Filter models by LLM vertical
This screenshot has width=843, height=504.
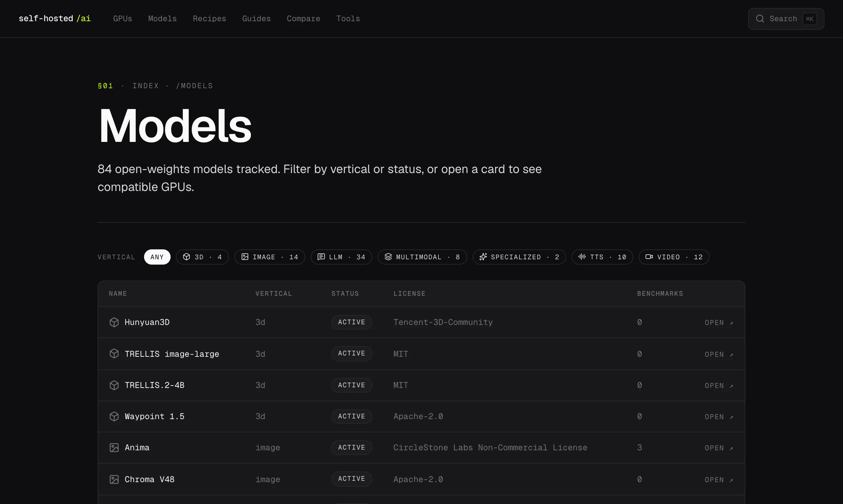[341, 257]
